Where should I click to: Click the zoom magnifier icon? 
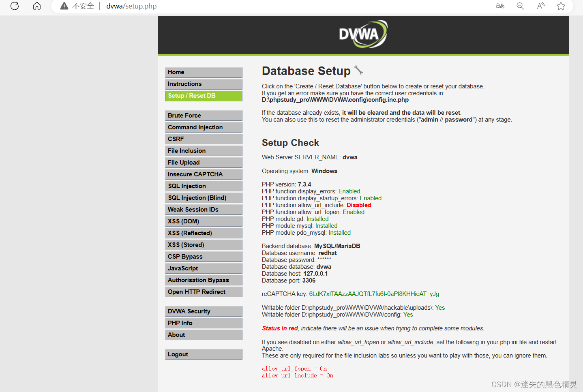[520, 6]
